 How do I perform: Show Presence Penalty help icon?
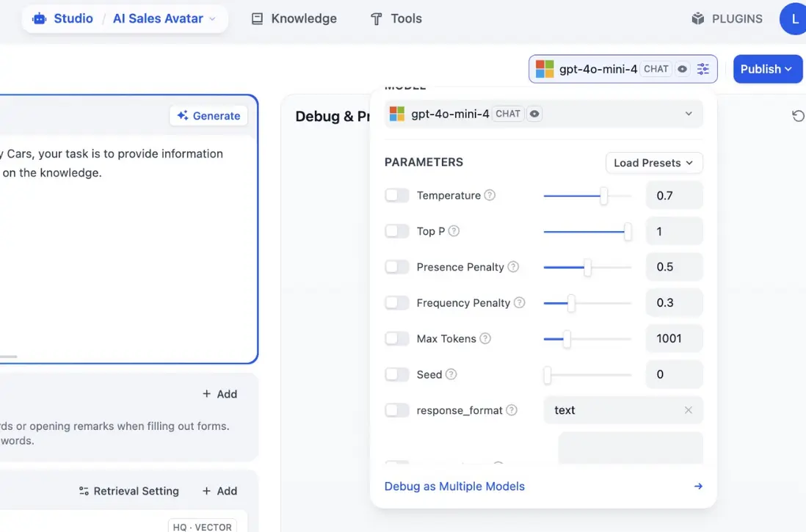coord(513,267)
